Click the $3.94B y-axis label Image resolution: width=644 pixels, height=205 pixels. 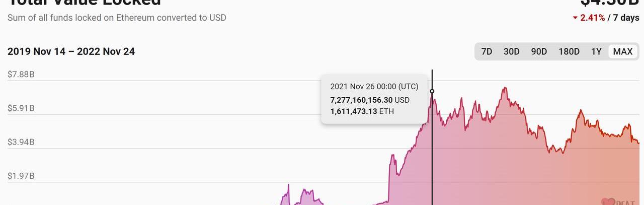click(21, 142)
